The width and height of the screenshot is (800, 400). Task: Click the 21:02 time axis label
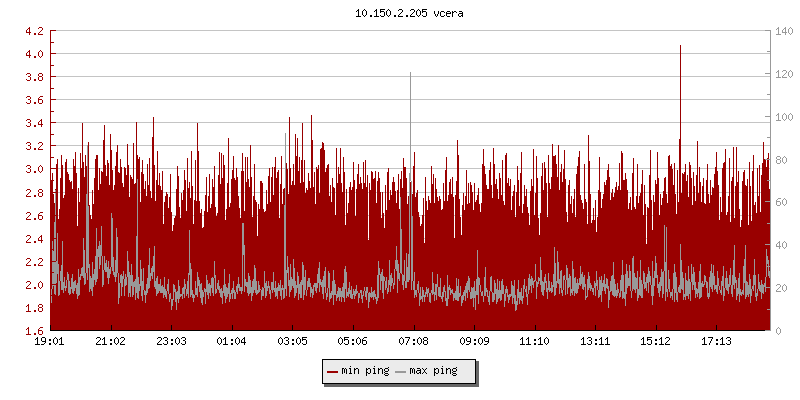[x=110, y=342]
